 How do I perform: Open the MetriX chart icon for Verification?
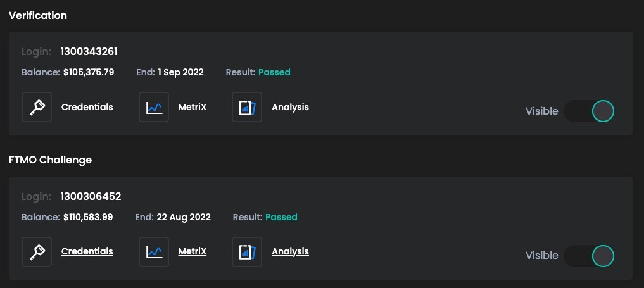pyautogui.click(x=154, y=107)
